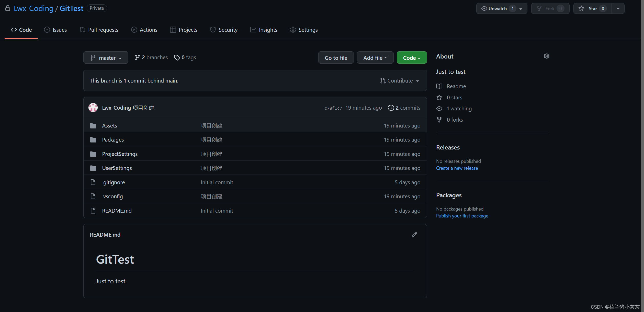Click the ProjectSettings folder icon
This screenshot has width=644, height=312.
pos(93,154)
